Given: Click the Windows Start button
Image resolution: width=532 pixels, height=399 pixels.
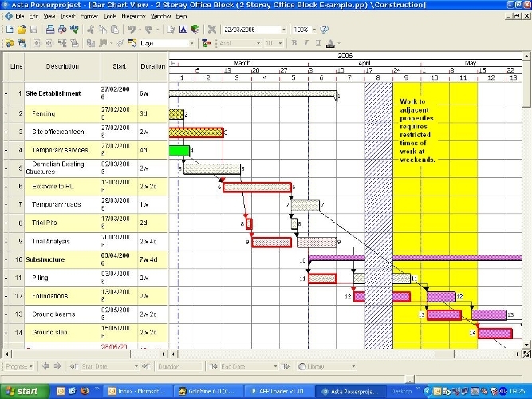Looking at the screenshot, I should 22,391.
